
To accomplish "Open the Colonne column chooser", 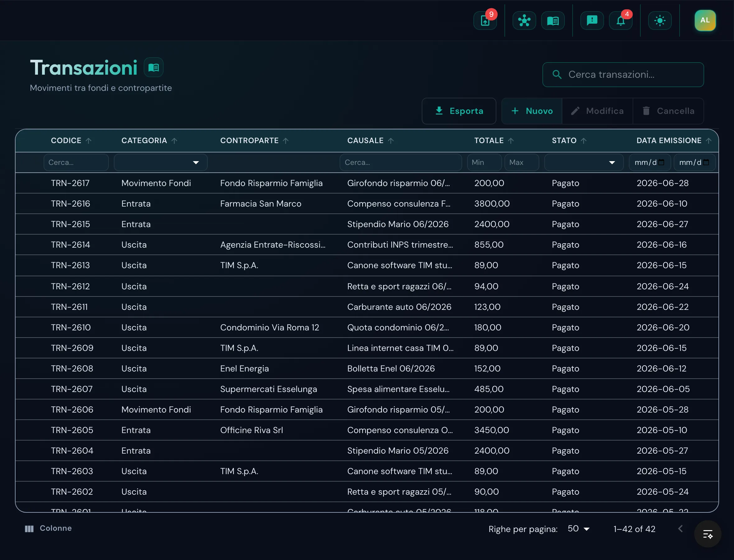I will click(48, 528).
